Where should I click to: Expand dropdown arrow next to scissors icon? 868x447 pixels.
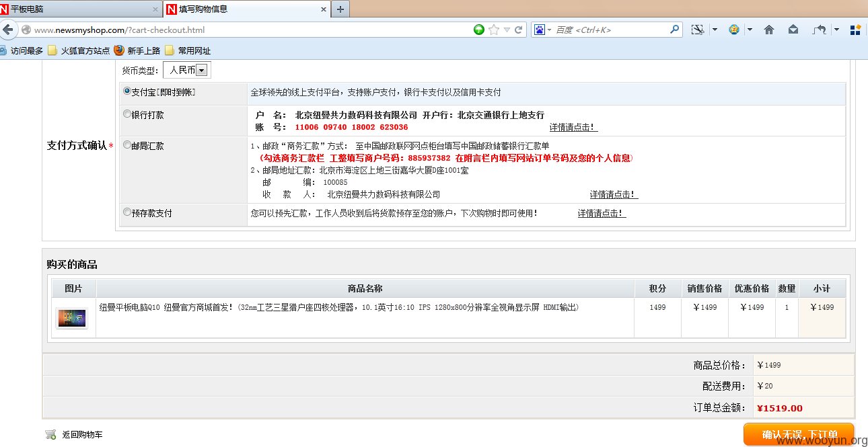point(715,30)
